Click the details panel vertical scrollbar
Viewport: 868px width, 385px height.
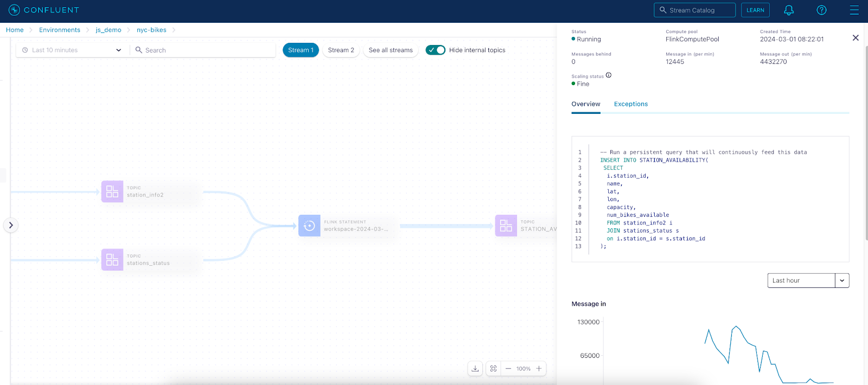[866, 144]
